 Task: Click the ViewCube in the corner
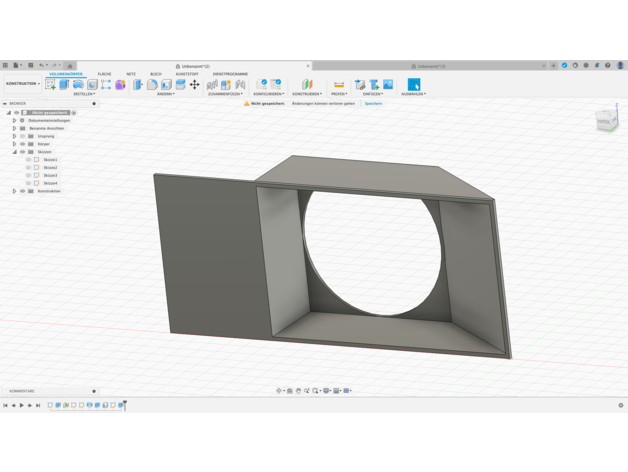[x=606, y=120]
